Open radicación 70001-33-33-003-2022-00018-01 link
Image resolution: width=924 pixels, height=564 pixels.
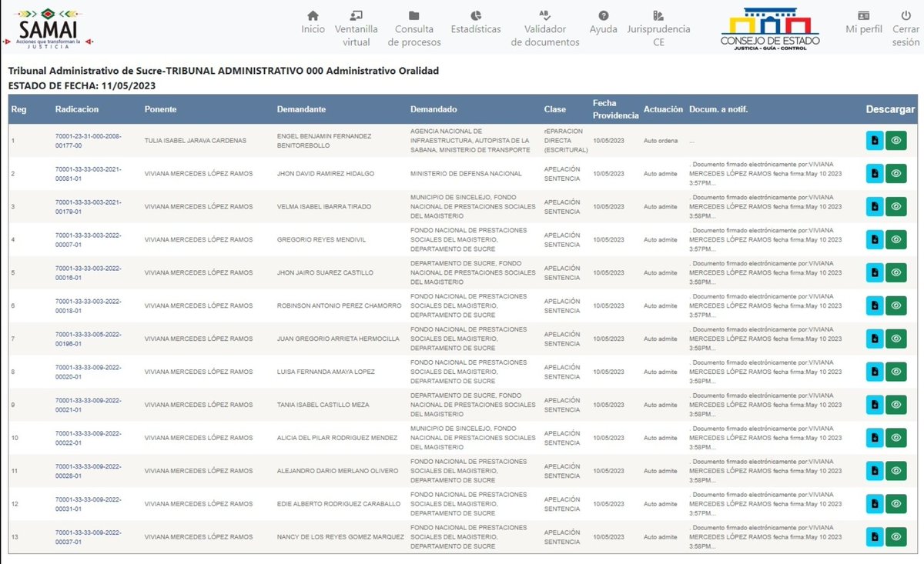click(89, 305)
